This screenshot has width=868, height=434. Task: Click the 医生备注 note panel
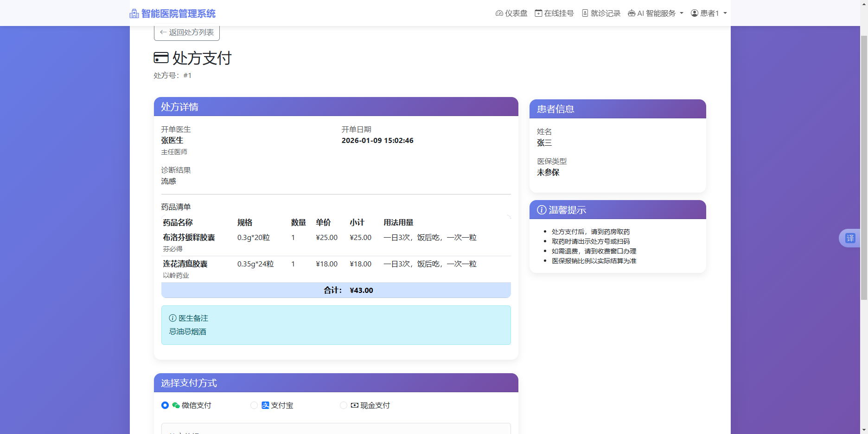336,325
